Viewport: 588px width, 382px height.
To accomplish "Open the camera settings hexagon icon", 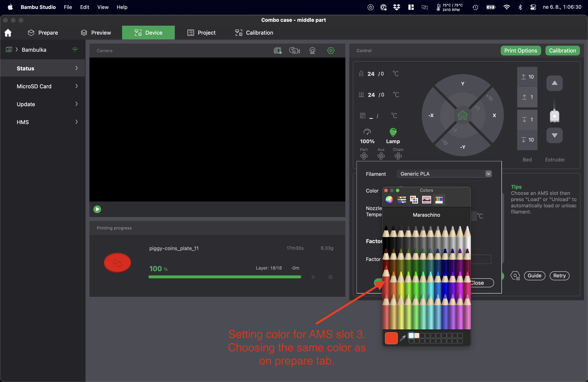I will coord(331,51).
